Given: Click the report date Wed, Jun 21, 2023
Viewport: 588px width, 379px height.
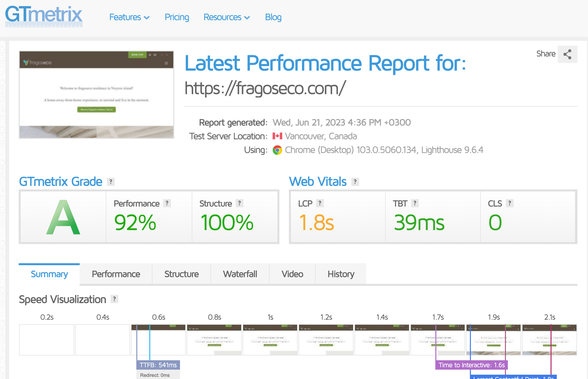Looking at the screenshot, I should tap(342, 122).
